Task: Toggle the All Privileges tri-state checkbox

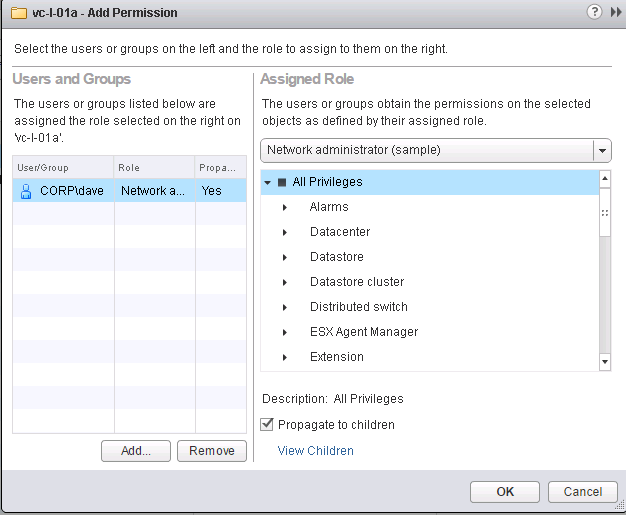Action: tap(283, 182)
